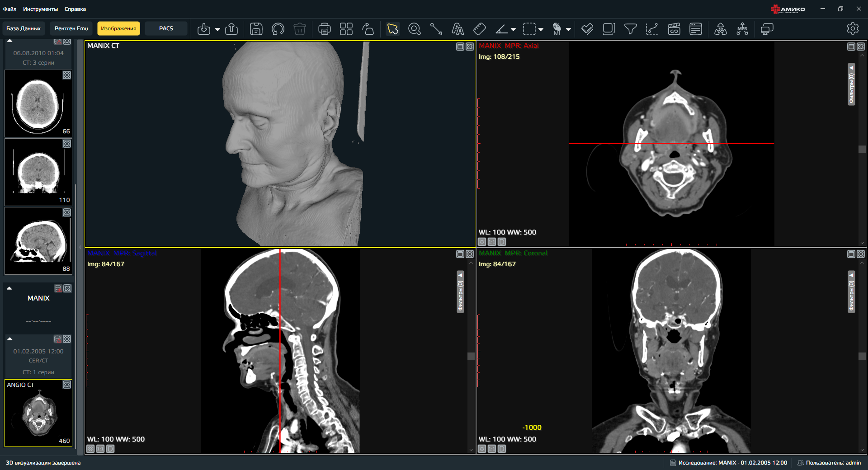Toggle maximize on MANIX CT 3D viewport
This screenshot has height=470, width=868.
point(460,47)
